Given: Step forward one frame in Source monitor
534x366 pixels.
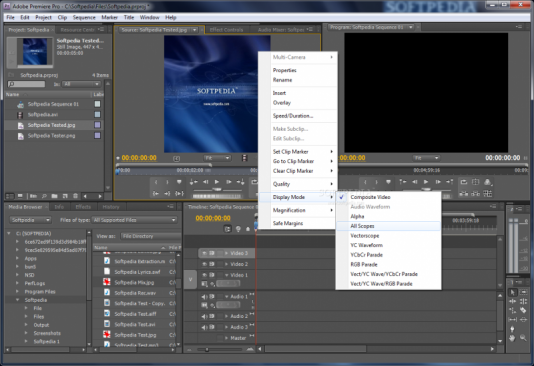Looking at the screenshot, I should pos(229,182).
